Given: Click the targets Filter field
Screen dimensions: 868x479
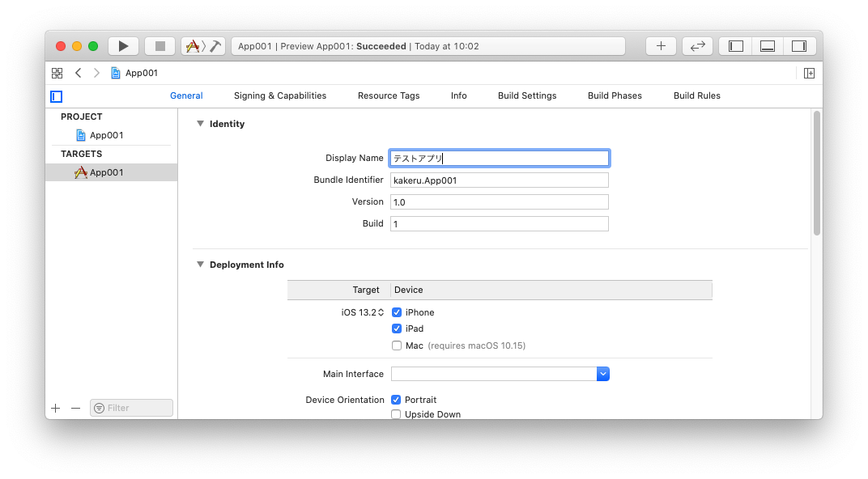Looking at the screenshot, I should point(132,408).
